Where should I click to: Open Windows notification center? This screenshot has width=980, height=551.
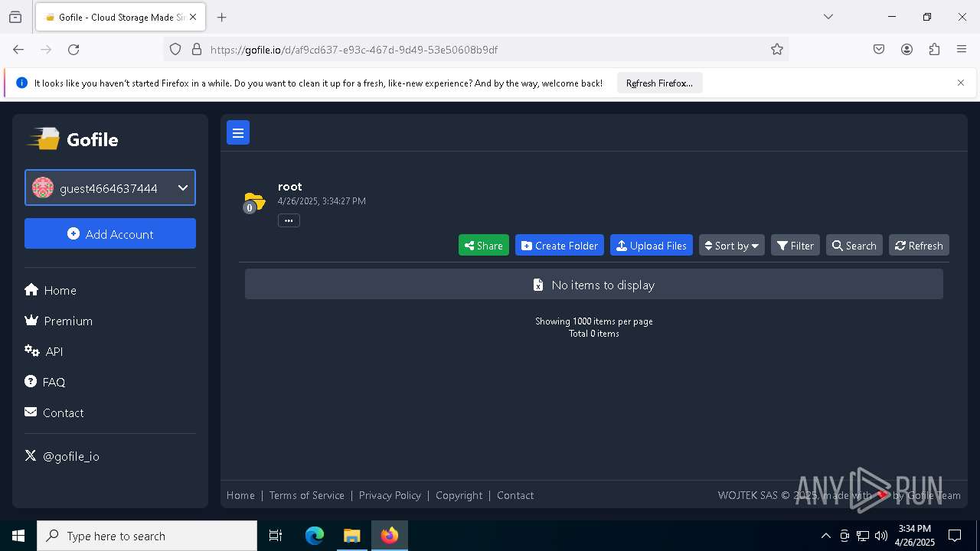955,536
